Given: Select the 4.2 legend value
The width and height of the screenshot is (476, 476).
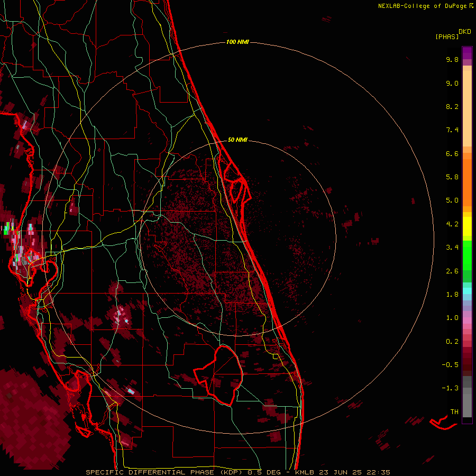Looking at the screenshot, I should pyautogui.click(x=452, y=224).
